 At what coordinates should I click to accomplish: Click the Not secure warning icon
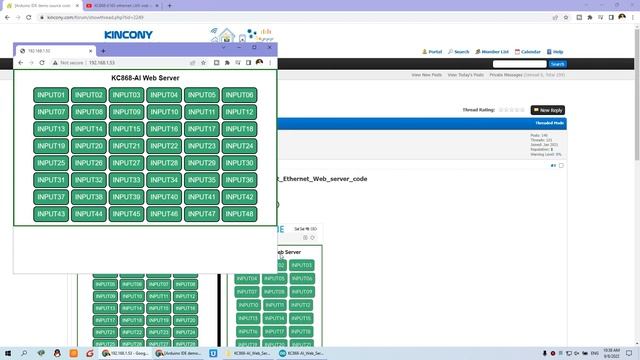click(55, 63)
